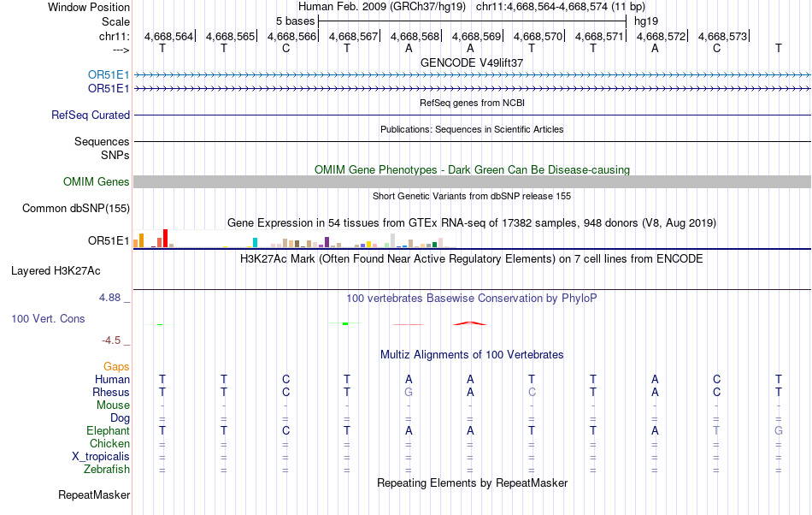Click the tall red bar in GTEx chart

click(165, 239)
